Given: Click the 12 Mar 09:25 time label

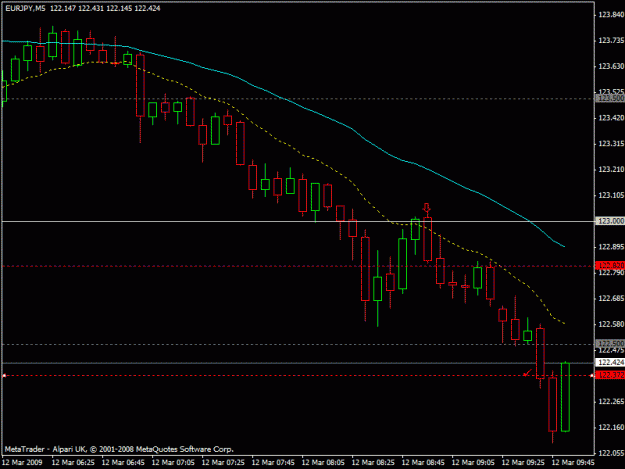Looking at the screenshot, I should click(523, 463).
